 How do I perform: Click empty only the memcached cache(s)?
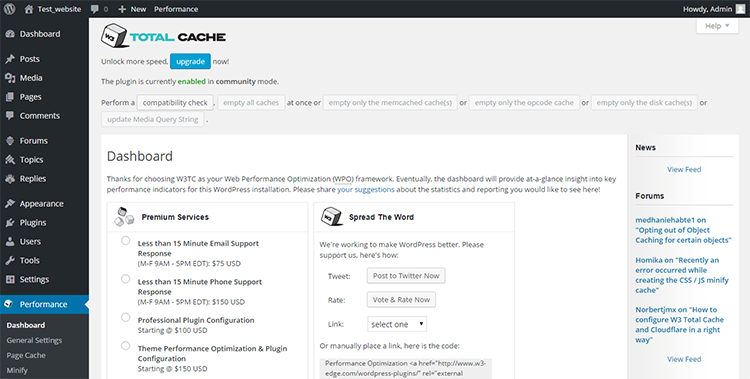point(390,102)
